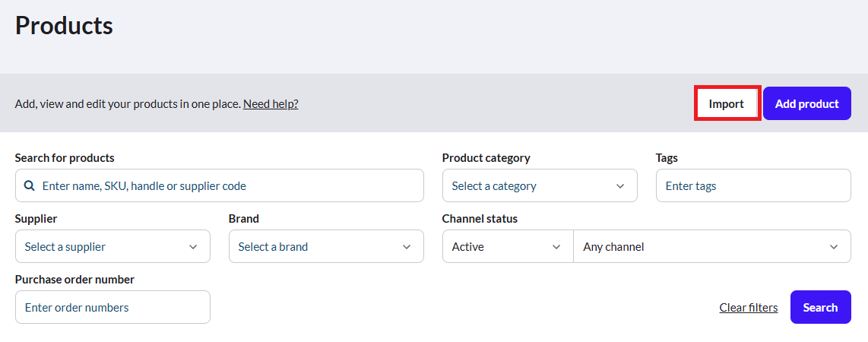Open the Select a brand dropdown

pos(326,246)
